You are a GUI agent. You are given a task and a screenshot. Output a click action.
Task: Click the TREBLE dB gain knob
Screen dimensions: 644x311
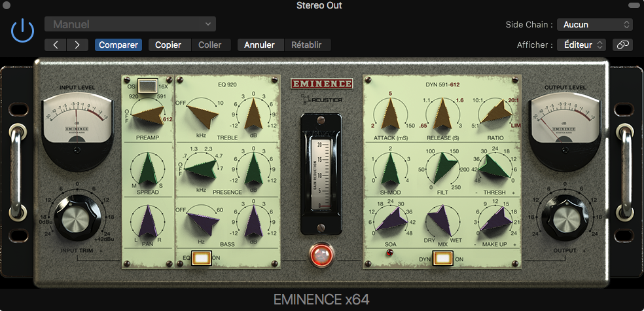tap(253, 114)
